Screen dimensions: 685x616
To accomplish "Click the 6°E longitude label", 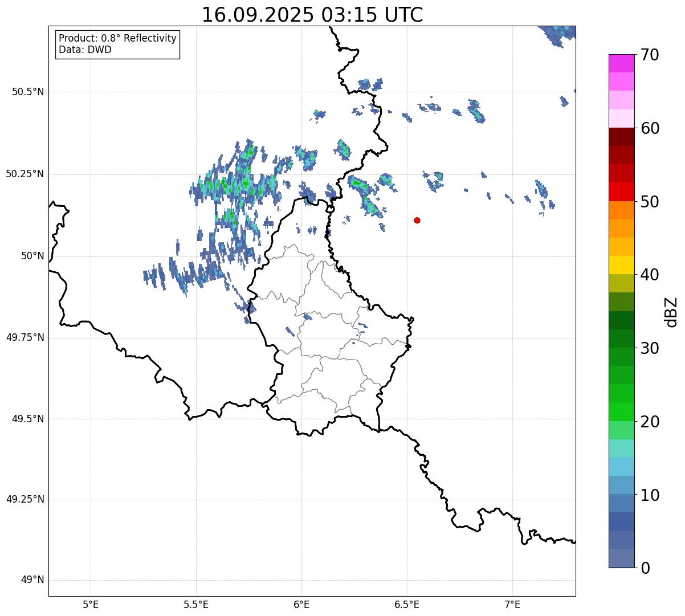I will point(301,605).
